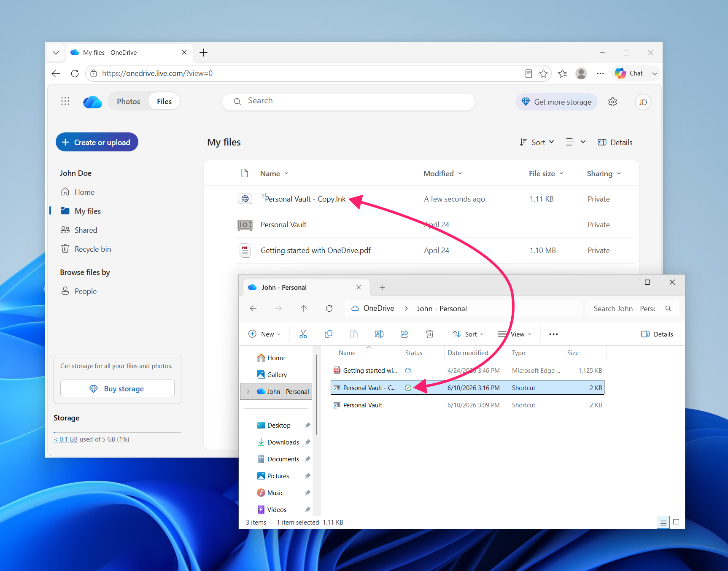Open Recycle bin in OneDrive sidebar
Image resolution: width=728 pixels, height=571 pixels.
86,249
